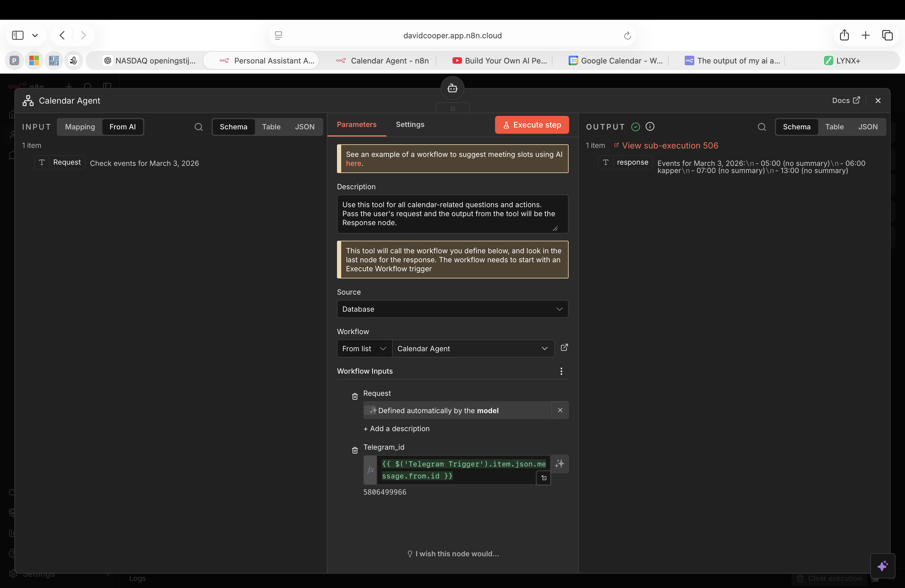Screen dimensions: 905x588
Task: Open the AI assistant sparkle button
Action: coord(882,566)
